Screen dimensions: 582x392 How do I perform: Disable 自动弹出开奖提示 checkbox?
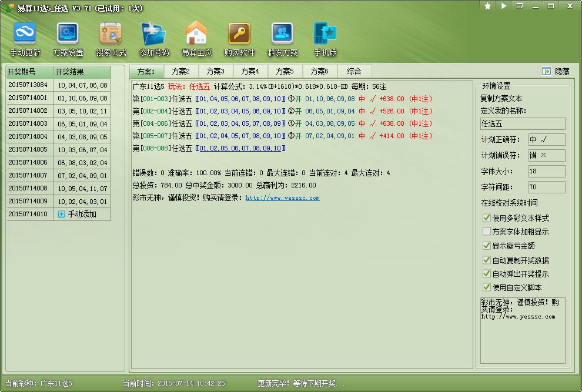click(x=486, y=274)
